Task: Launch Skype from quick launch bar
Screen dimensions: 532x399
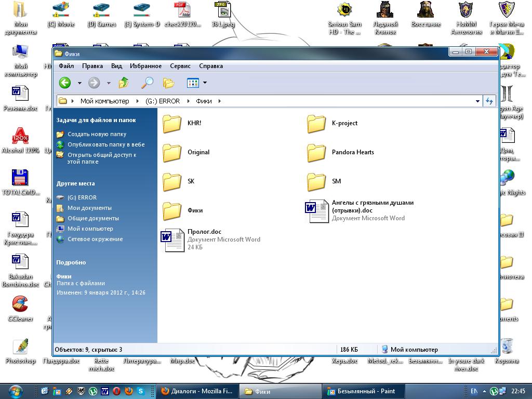Action: click(141, 391)
